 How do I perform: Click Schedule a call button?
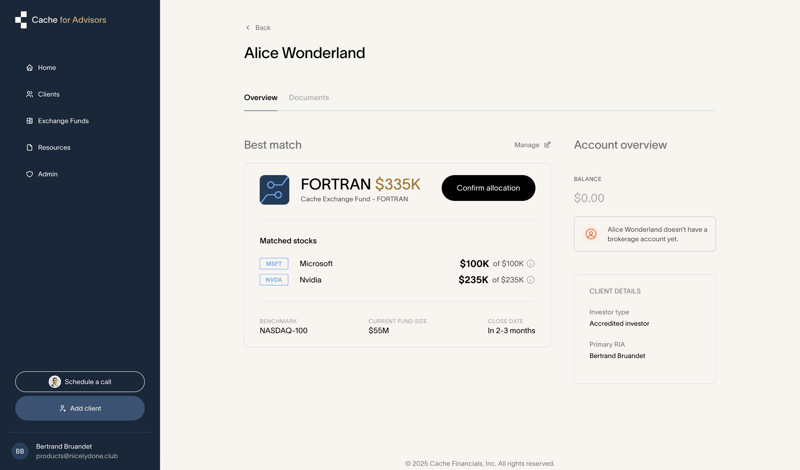80,382
